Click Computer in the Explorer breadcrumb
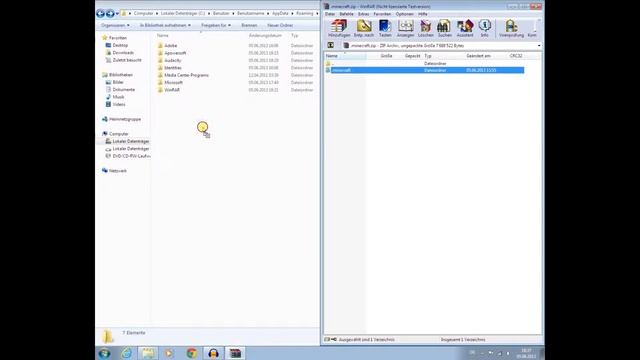The height and width of the screenshot is (360, 640). pos(143,13)
